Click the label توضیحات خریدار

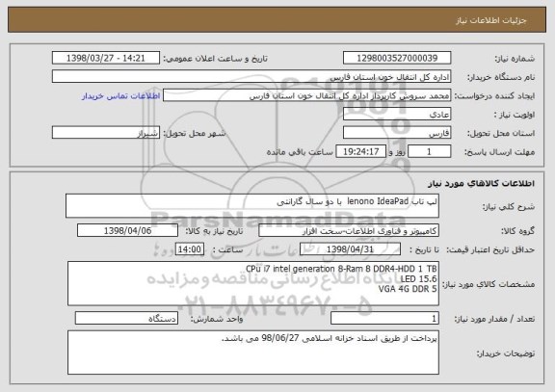click(x=506, y=353)
